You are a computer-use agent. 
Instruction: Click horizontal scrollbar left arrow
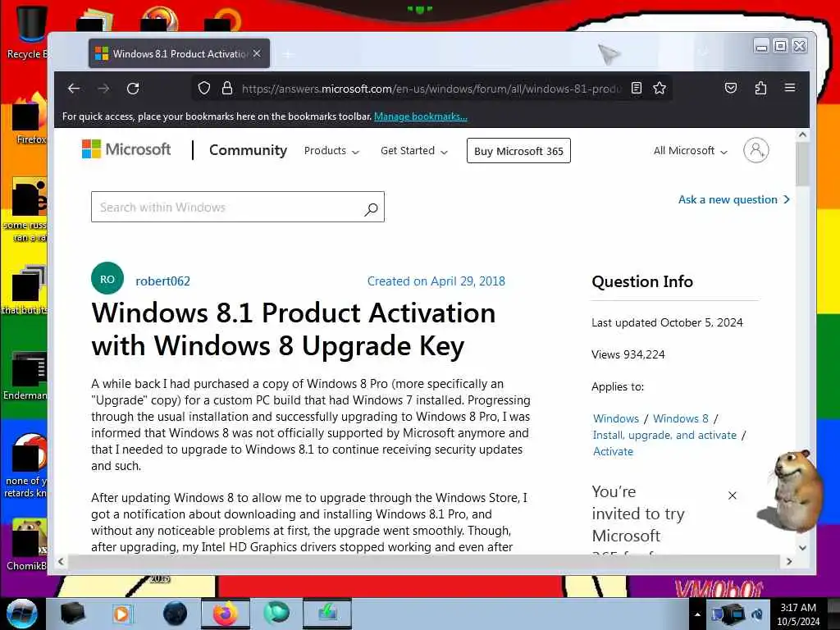pyautogui.click(x=61, y=561)
